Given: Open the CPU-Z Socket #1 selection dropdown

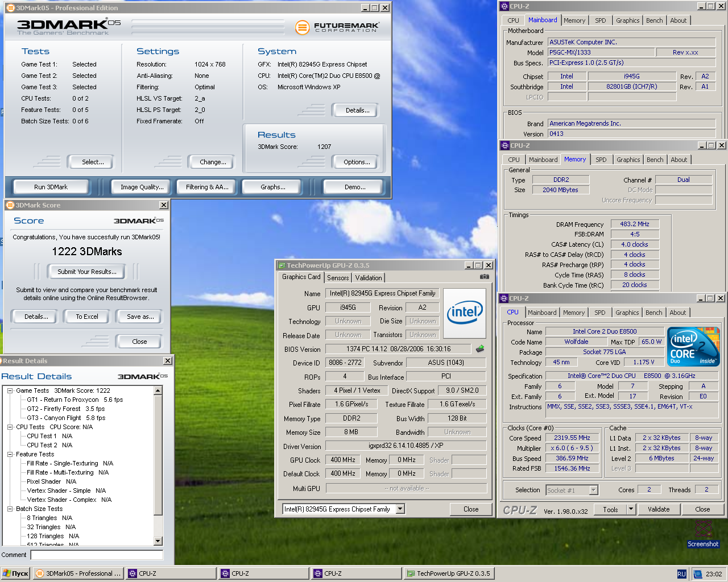Looking at the screenshot, I should click(x=594, y=490).
